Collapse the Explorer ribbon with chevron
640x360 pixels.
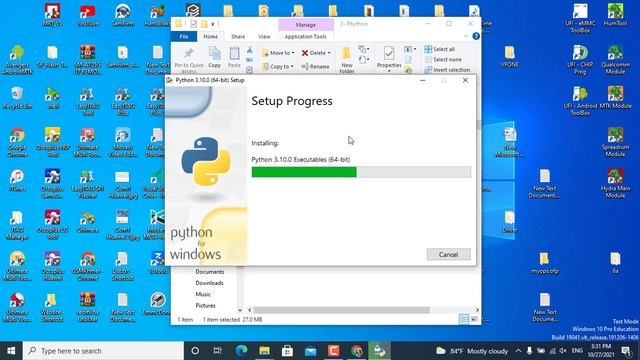[x=466, y=36]
